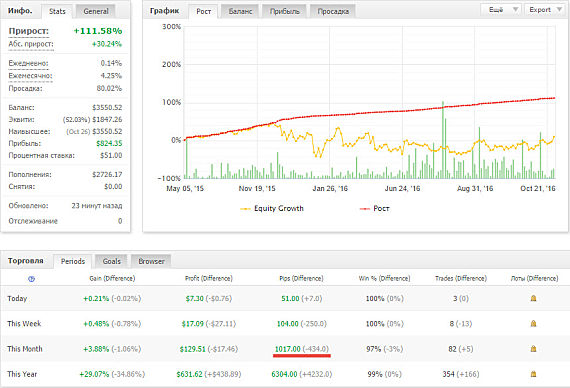Click the 80.02% drawdown value

pos(109,88)
